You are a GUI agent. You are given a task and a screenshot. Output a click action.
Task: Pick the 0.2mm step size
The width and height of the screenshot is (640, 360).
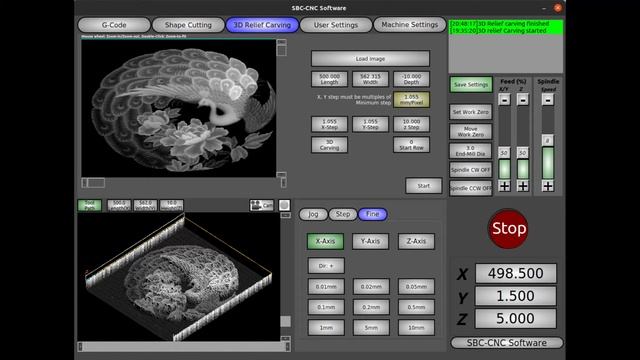371,307
